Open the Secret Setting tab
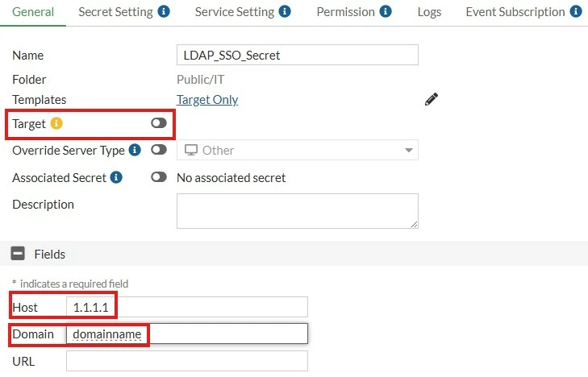Screen dimensions: 588x377 (x=115, y=12)
